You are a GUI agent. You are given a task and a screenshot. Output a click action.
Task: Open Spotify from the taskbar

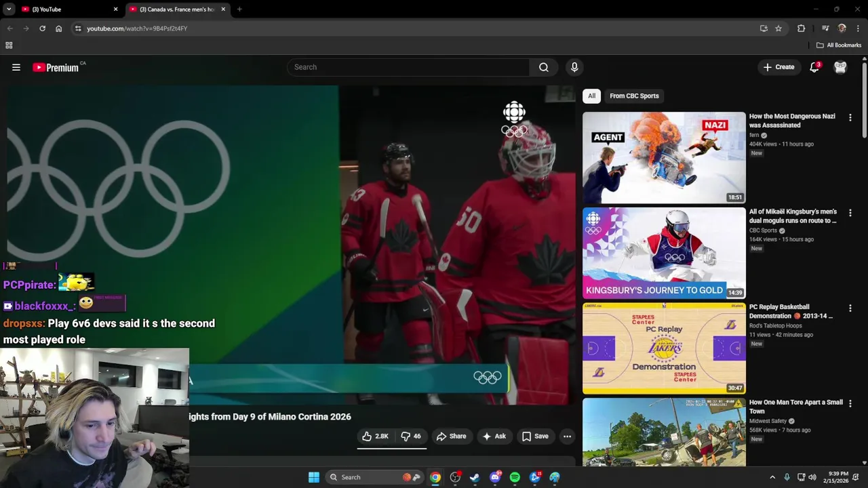515,477
